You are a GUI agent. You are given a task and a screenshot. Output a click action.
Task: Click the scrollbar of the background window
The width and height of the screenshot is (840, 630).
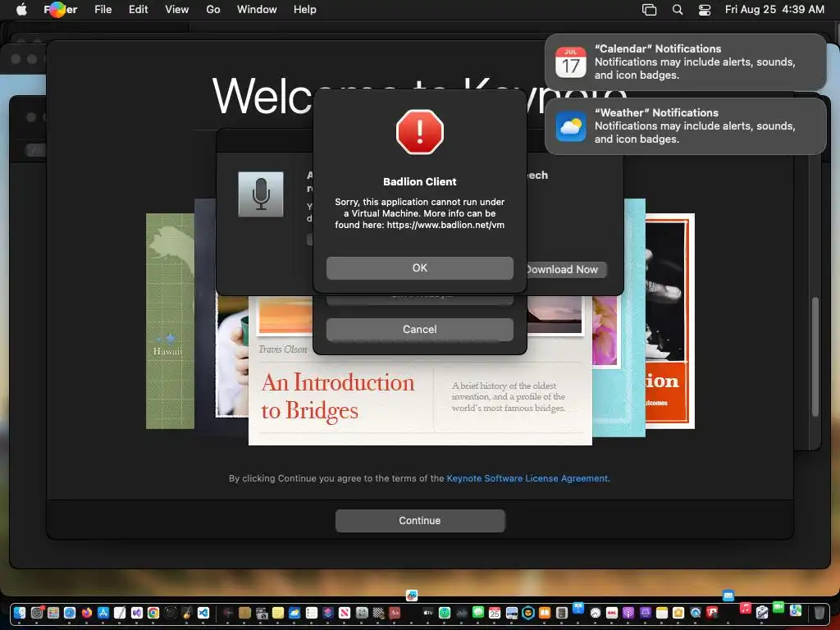click(x=815, y=356)
